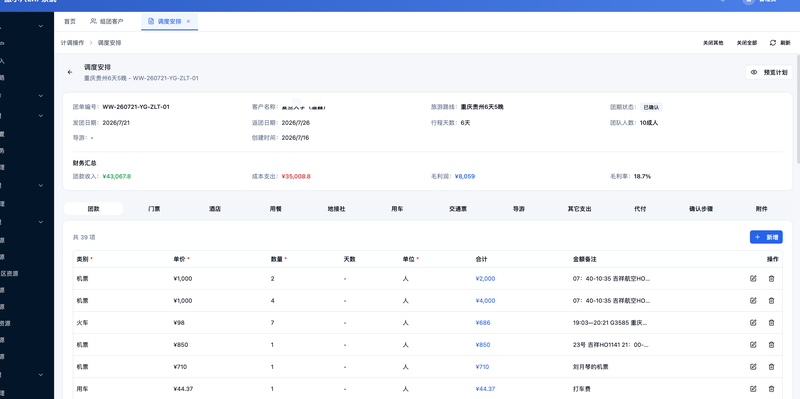Viewport: 800px width, 399px height.
Task: Click 关闭其他 to close other tabs
Action: point(713,43)
